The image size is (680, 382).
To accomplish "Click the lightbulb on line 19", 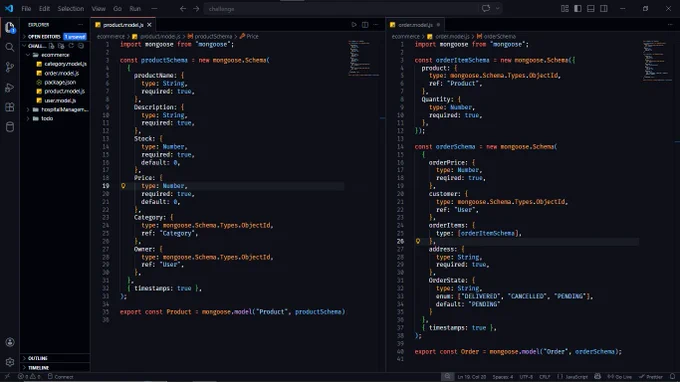I will [123, 186].
